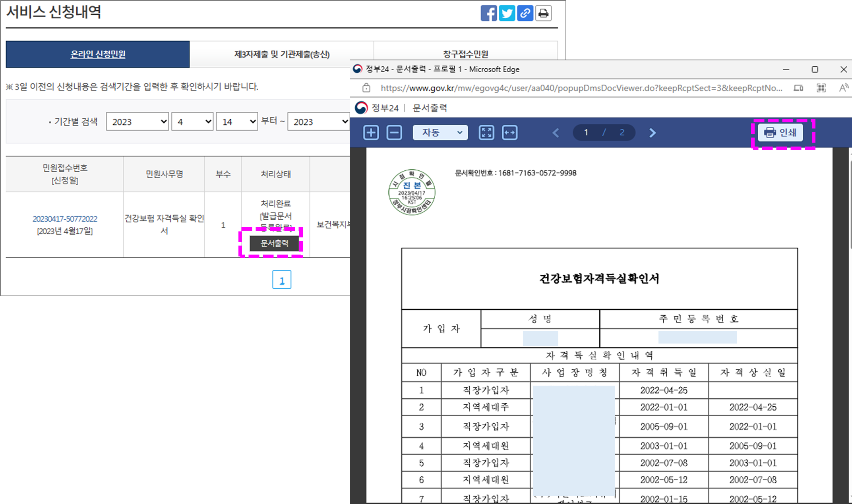
Task: Open application number 20230417-50772022 link
Action: [x=65, y=218]
